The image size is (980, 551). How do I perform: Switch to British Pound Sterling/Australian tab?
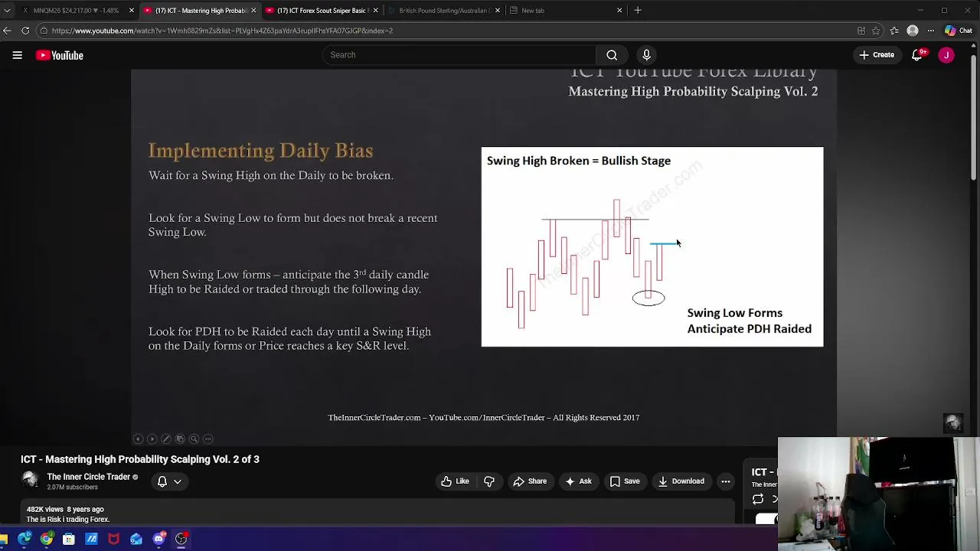444,11
